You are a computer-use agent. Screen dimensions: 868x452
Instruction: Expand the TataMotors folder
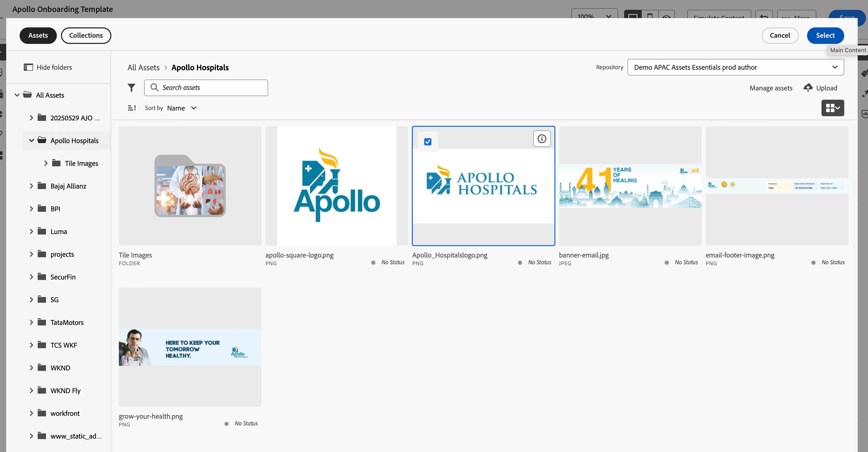pyautogui.click(x=31, y=322)
